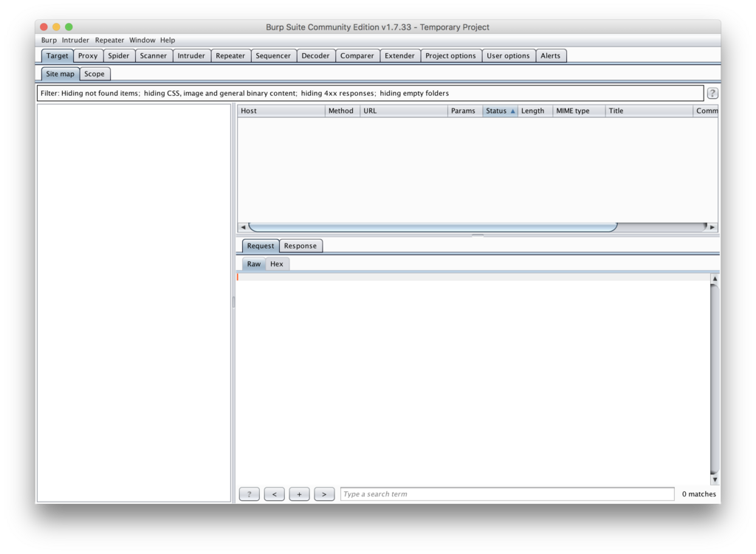This screenshot has width=756, height=554.
Task: Click request pane scroll down arrow
Action: click(715, 479)
